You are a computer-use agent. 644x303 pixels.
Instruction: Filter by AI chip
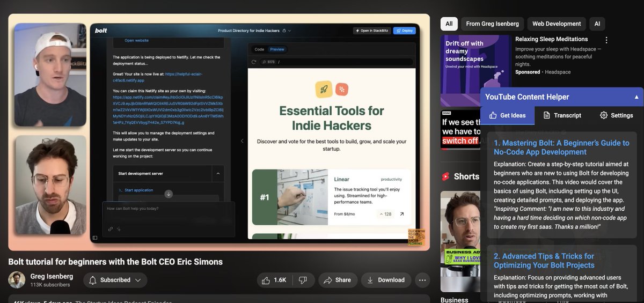597,24
